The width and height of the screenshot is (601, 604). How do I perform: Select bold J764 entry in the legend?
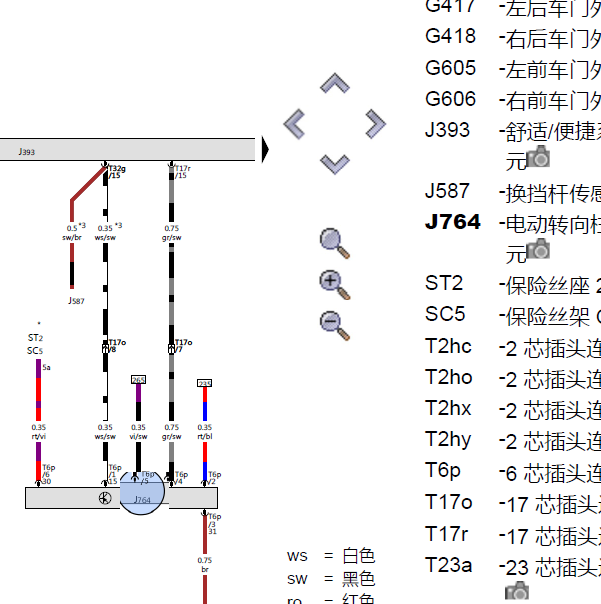512,239
